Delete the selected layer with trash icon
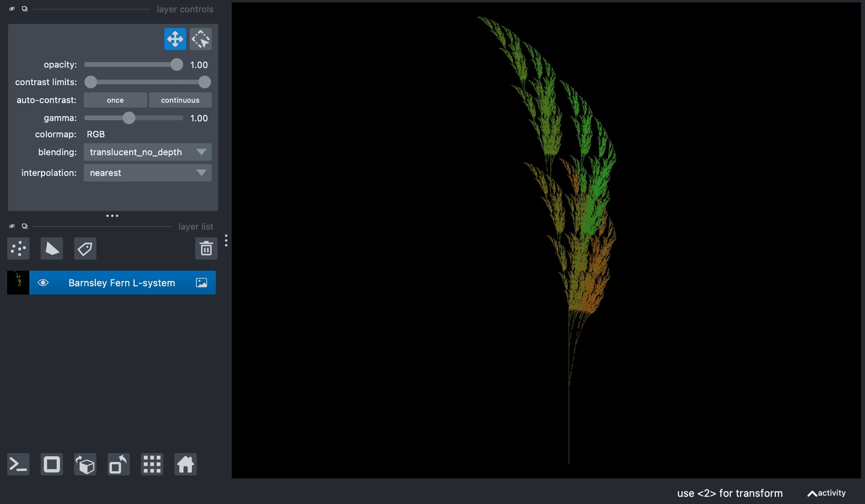 pyautogui.click(x=206, y=248)
